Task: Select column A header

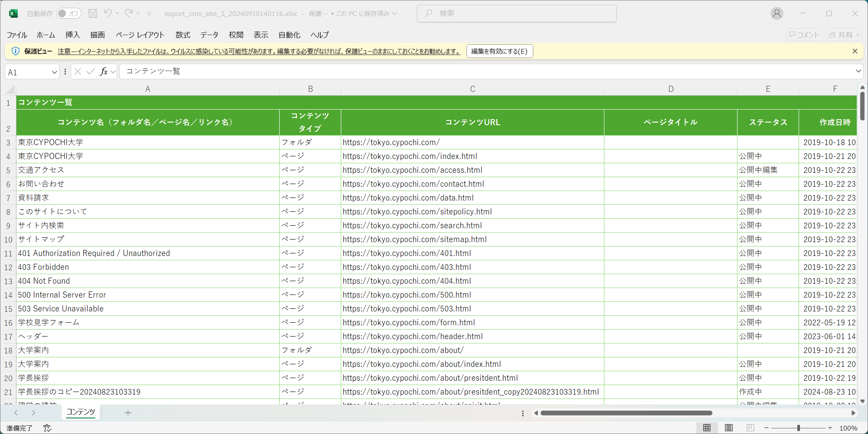Action: 148,89
